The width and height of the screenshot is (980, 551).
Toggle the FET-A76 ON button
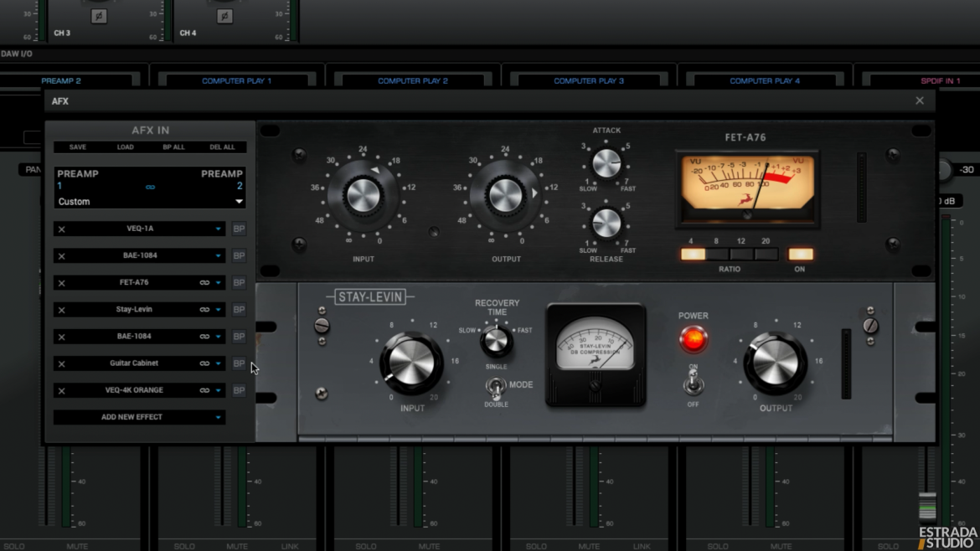801,255
